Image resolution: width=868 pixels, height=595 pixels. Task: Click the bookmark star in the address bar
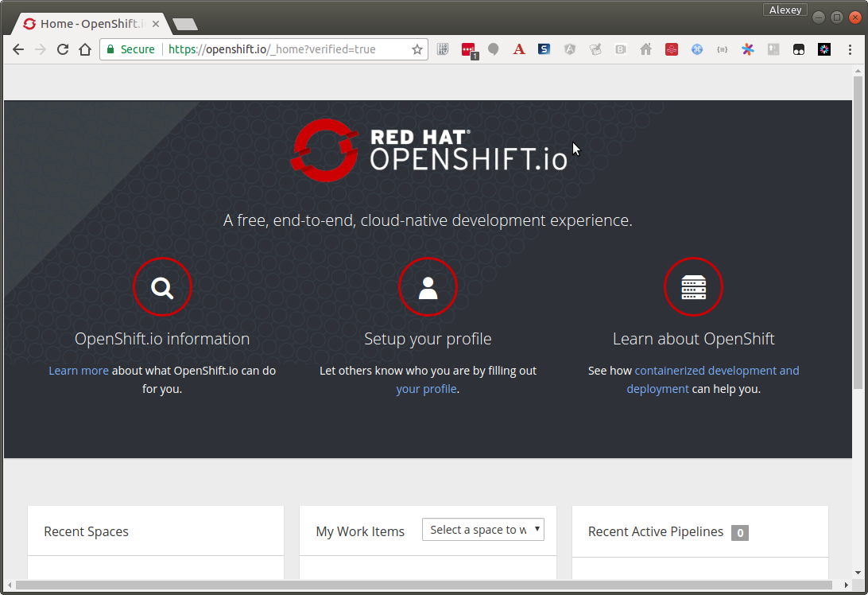pyautogui.click(x=417, y=49)
